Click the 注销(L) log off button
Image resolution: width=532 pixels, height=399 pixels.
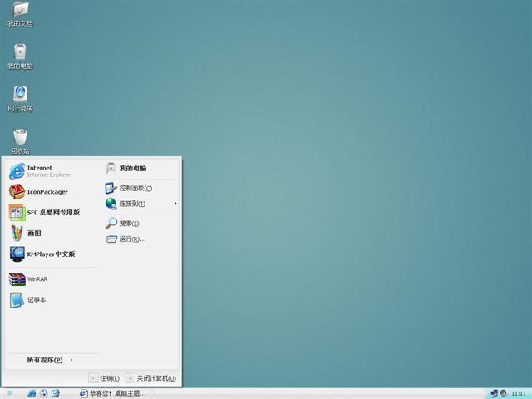[105, 378]
